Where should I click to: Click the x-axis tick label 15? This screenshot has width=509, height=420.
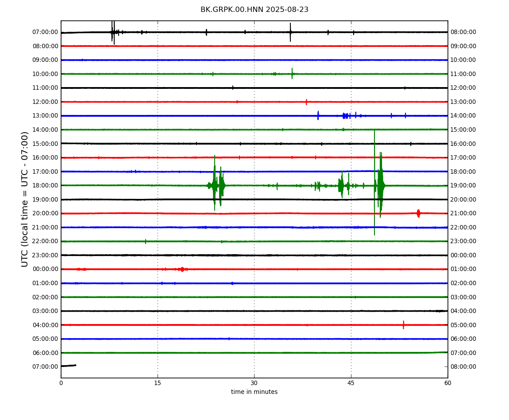point(158,383)
